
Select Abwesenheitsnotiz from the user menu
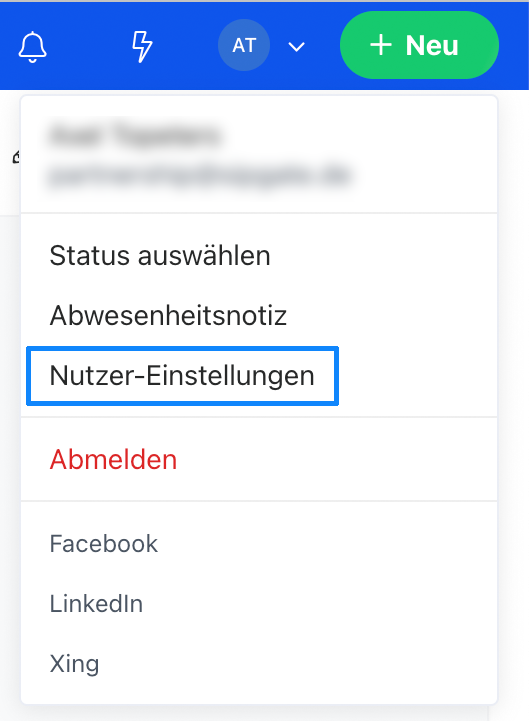[x=168, y=315]
